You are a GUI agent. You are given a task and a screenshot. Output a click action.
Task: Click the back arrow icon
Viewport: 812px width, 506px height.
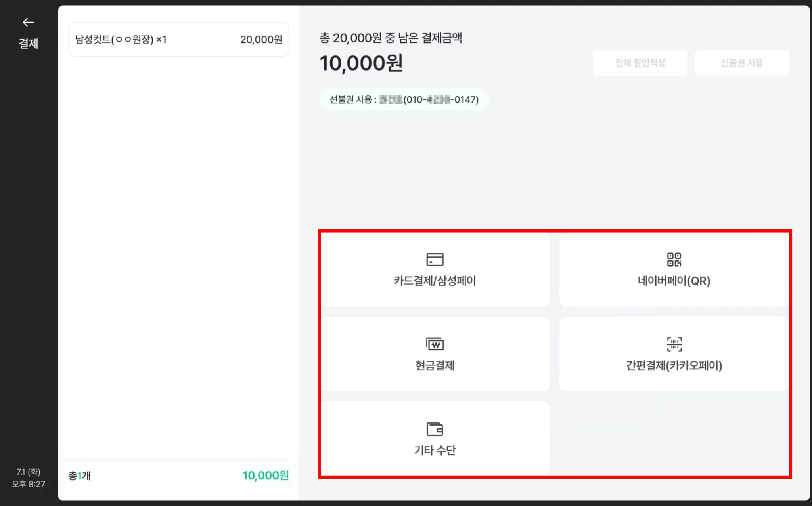(x=28, y=23)
